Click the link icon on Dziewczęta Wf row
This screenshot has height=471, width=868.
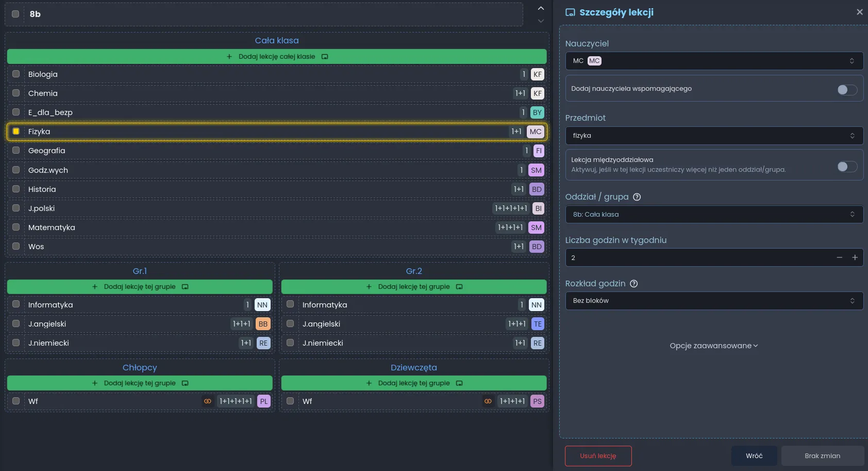[x=488, y=401]
